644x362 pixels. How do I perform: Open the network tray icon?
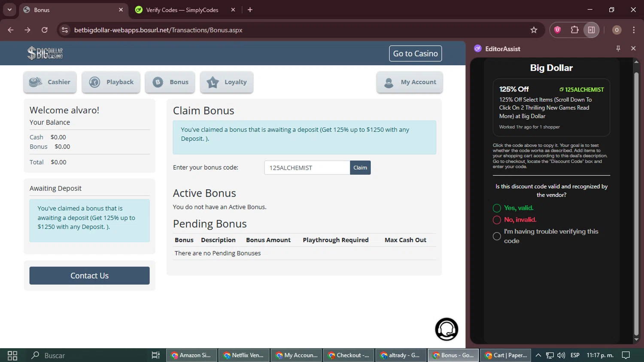550,356
